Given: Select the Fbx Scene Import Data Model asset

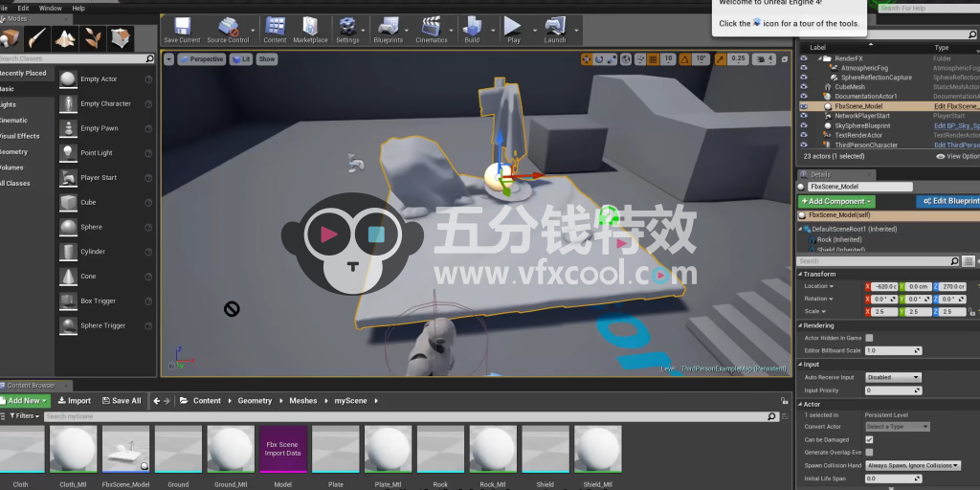Looking at the screenshot, I should 283,449.
